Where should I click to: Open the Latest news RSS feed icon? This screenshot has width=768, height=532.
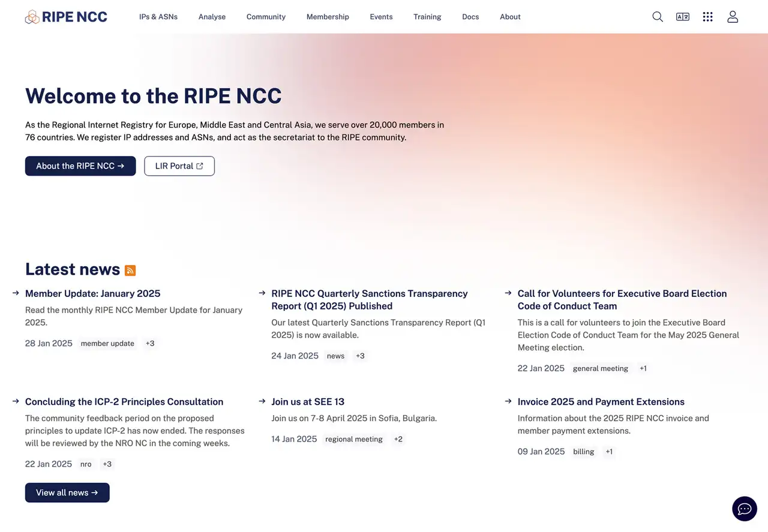click(x=130, y=270)
